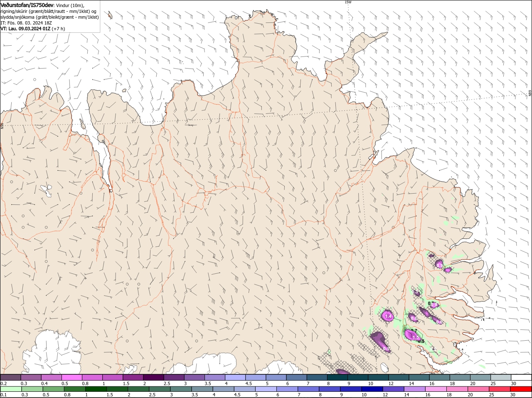This screenshot has width=532, height=398.
Task: Click the 30 label on the lower legend
Action: tap(513, 395)
